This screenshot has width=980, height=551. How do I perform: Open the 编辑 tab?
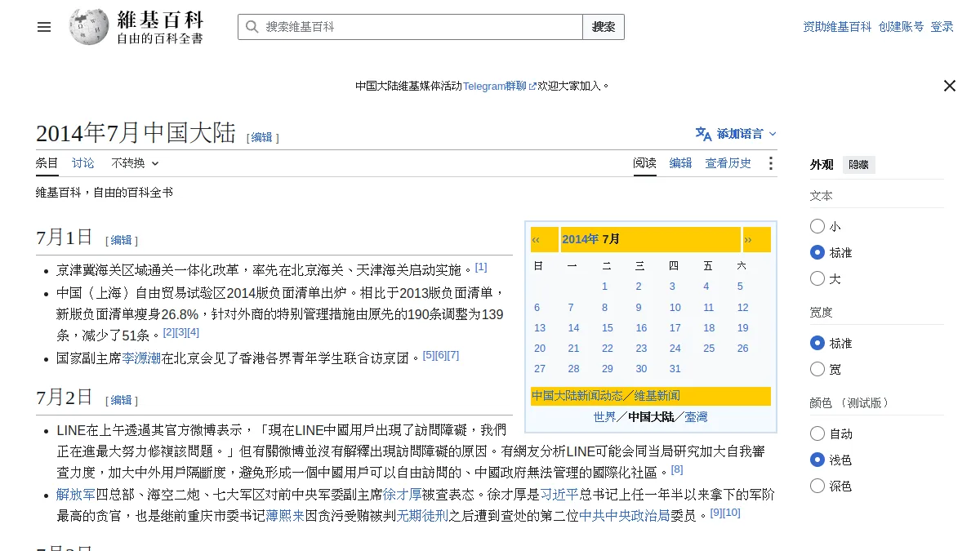coord(681,163)
